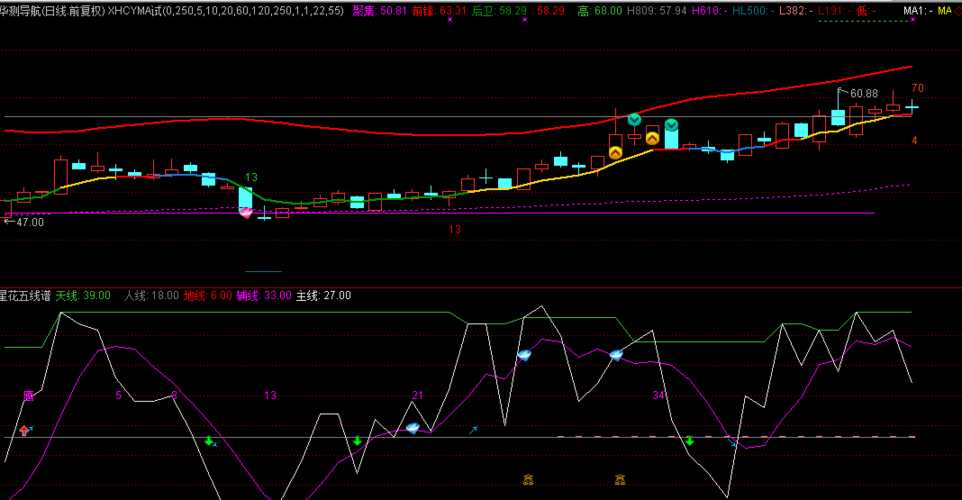Image resolution: width=962 pixels, height=500 pixels.
Task: Click the 人线: 18.00 value label
Action: [x=151, y=296]
